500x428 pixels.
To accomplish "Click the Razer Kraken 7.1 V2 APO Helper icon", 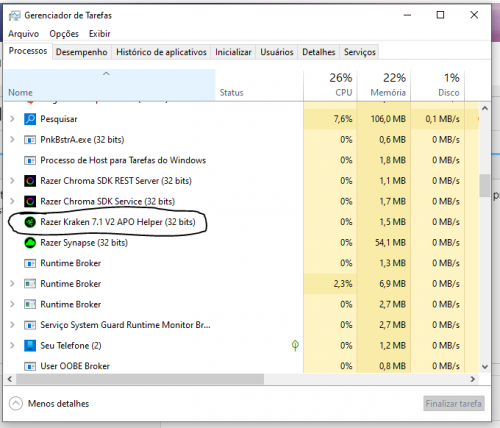I will pos(30,222).
